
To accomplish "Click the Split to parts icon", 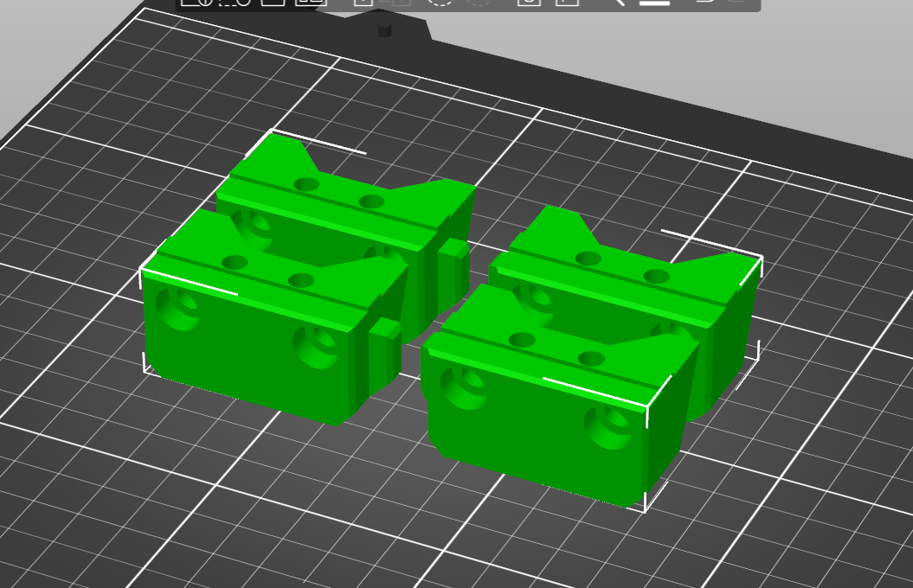I will click(x=567, y=2).
